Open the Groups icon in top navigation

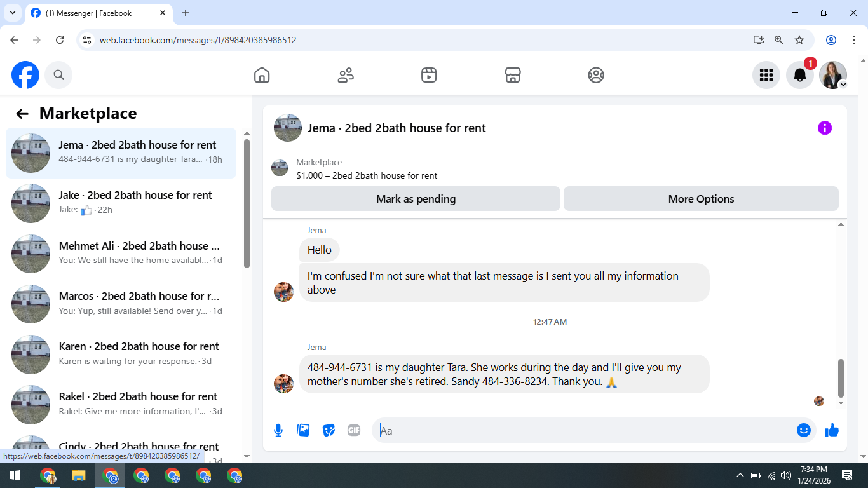pyautogui.click(x=596, y=75)
